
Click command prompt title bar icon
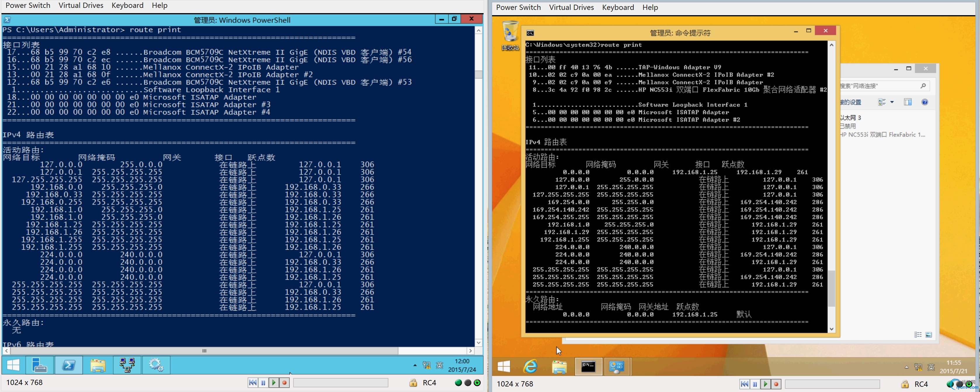tap(530, 33)
